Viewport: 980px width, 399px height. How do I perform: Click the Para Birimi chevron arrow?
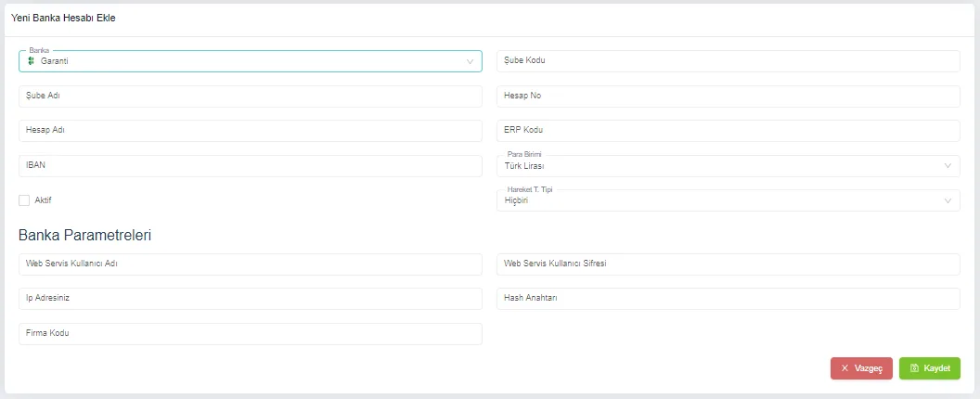click(948, 166)
